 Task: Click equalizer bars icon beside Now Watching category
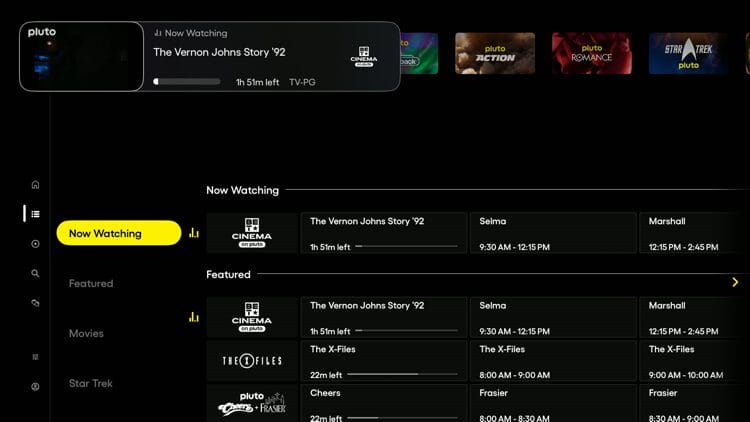194,233
